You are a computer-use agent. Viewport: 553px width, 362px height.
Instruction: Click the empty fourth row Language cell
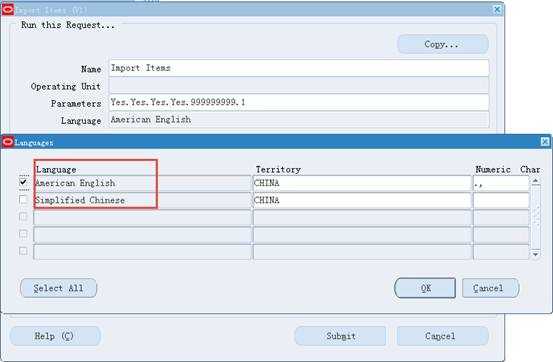tap(142, 235)
